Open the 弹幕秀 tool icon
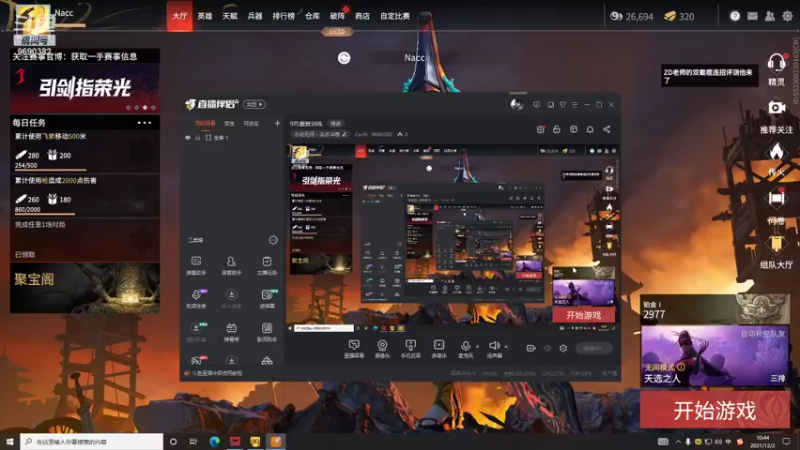Image resolution: width=800 pixels, height=450 pixels. [231, 332]
